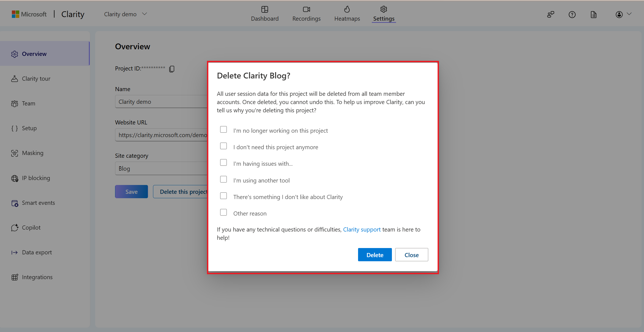Open the help question mark icon

(x=572, y=14)
